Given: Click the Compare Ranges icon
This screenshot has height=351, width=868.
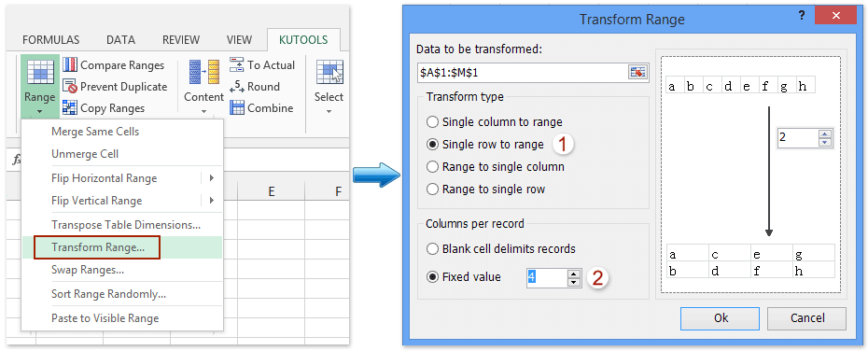Looking at the screenshot, I should (70, 64).
